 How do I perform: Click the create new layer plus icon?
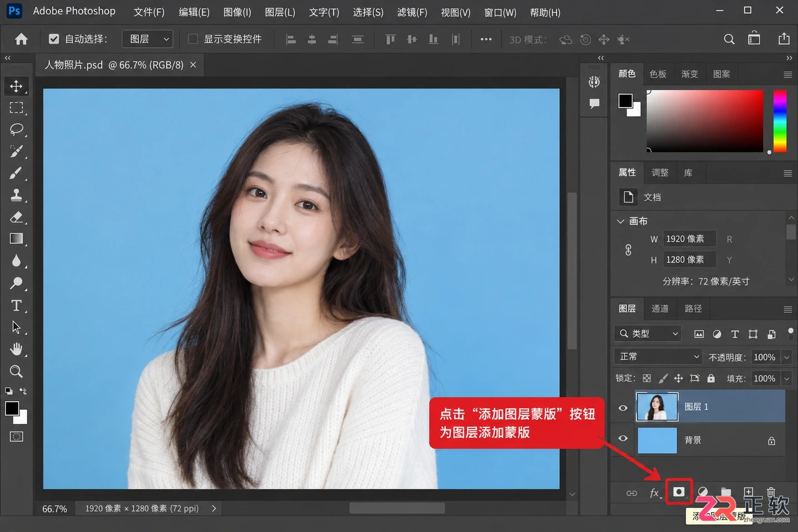[x=749, y=492]
